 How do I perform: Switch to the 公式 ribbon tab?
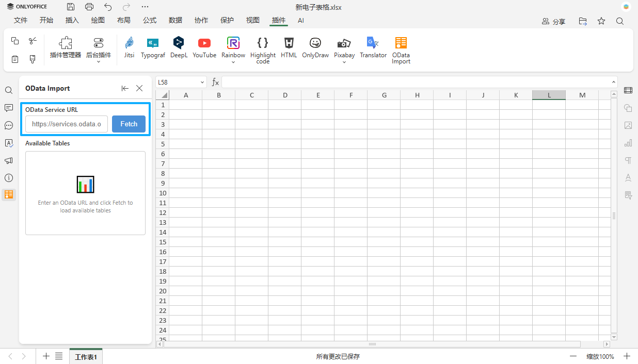150,21
